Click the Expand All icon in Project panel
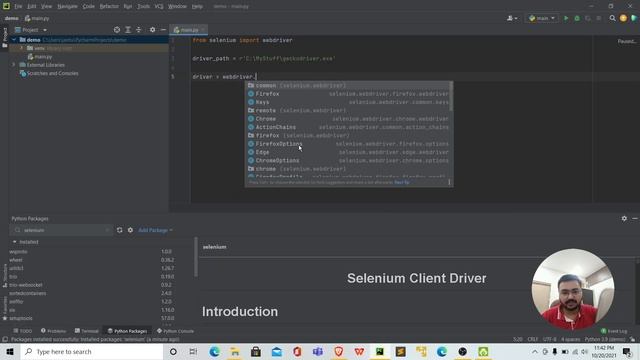The height and width of the screenshot is (360, 640). click(128, 30)
